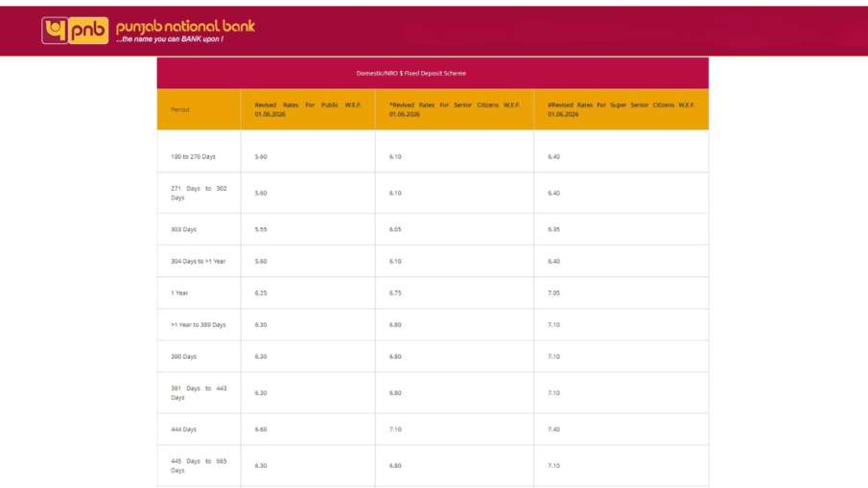Image resolution: width=868 pixels, height=488 pixels.
Task: Click senior rate 6.80 in >1 Year to 389 Days row
Action: pos(395,325)
